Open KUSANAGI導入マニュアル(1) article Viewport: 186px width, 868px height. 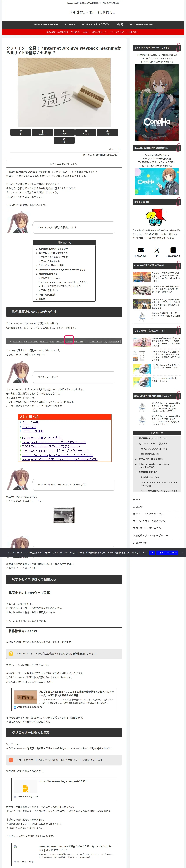pyautogui.click(x=157, y=407)
